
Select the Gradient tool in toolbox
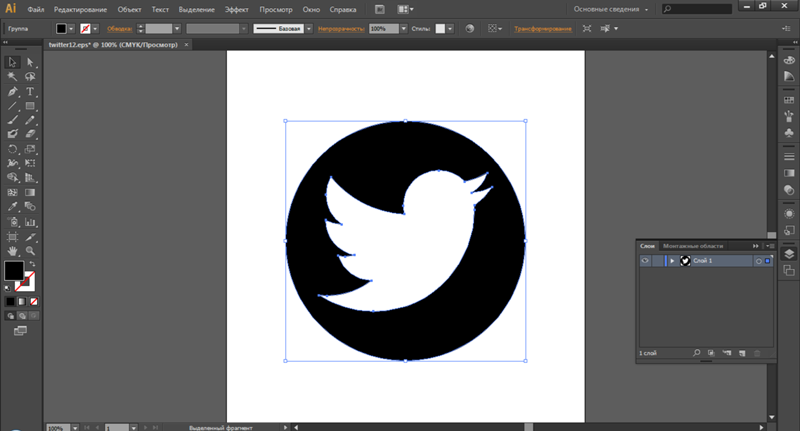tap(30, 192)
